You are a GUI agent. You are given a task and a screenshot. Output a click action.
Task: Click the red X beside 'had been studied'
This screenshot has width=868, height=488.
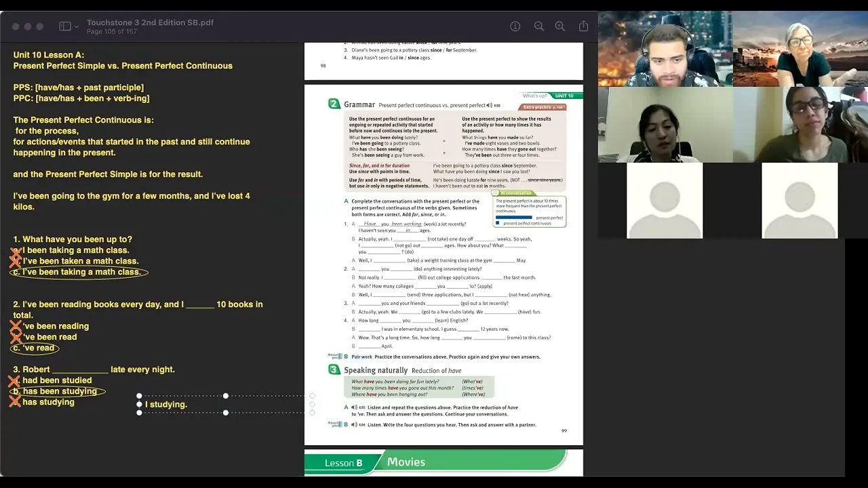15,382
